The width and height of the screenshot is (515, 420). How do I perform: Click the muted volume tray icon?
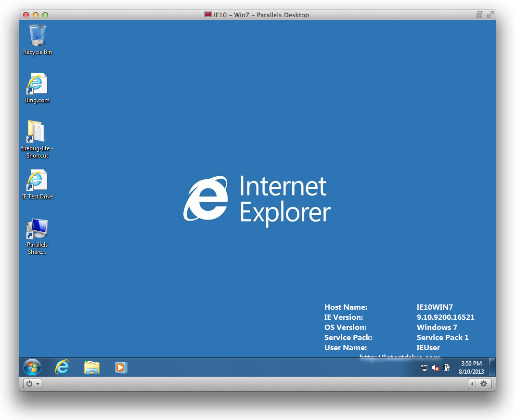(436, 368)
